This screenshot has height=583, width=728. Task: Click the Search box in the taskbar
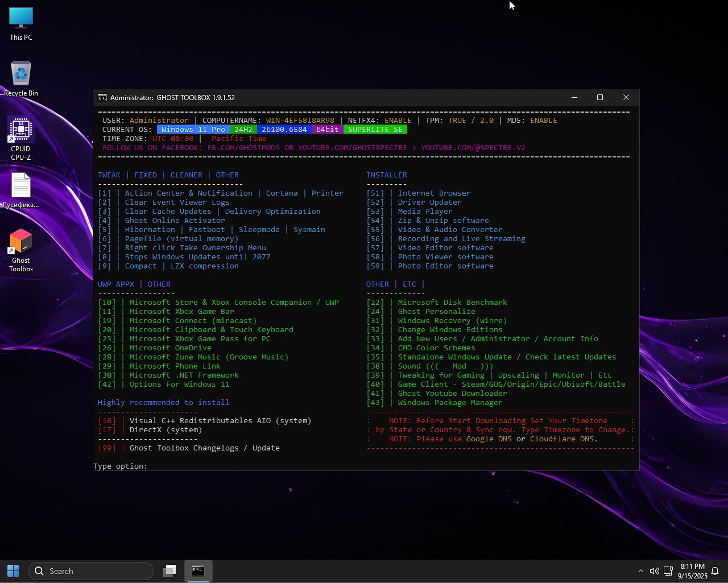tap(91, 570)
